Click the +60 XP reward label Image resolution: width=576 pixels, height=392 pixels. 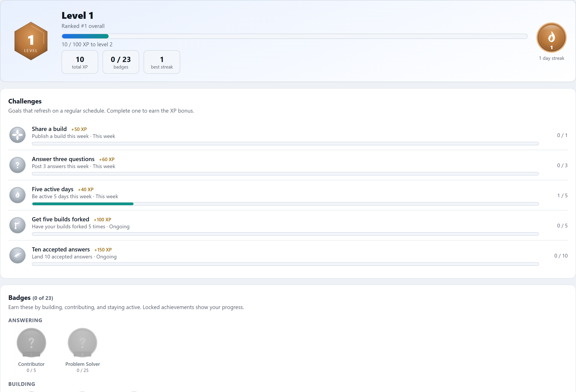[x=107, y=159]
